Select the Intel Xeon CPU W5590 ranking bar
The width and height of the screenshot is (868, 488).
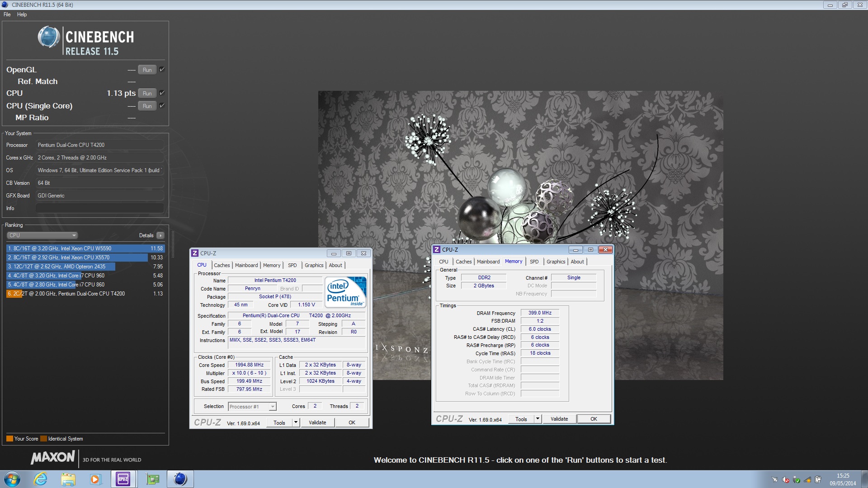coord(85,249)
